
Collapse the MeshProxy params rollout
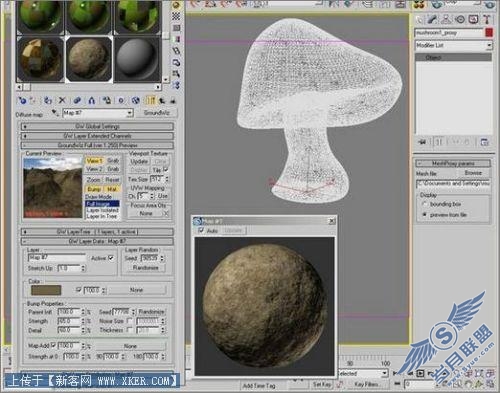click(x=453, y=163)
